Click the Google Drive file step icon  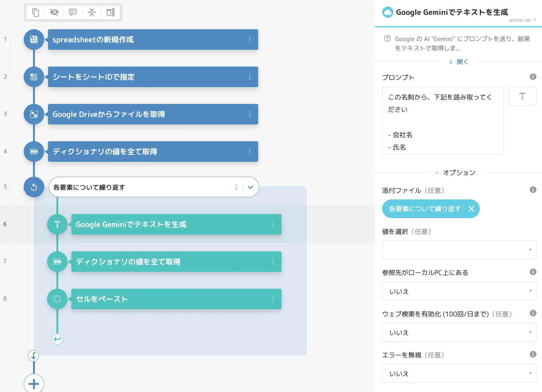[34, 114]
